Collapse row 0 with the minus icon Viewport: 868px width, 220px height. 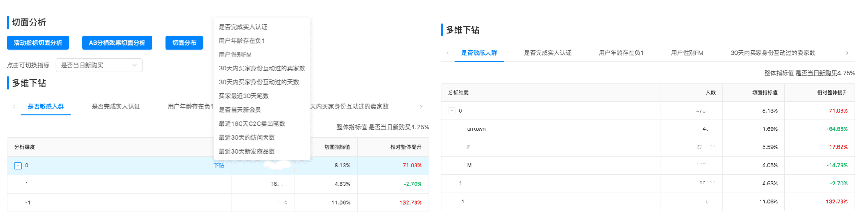click(452, 111)
